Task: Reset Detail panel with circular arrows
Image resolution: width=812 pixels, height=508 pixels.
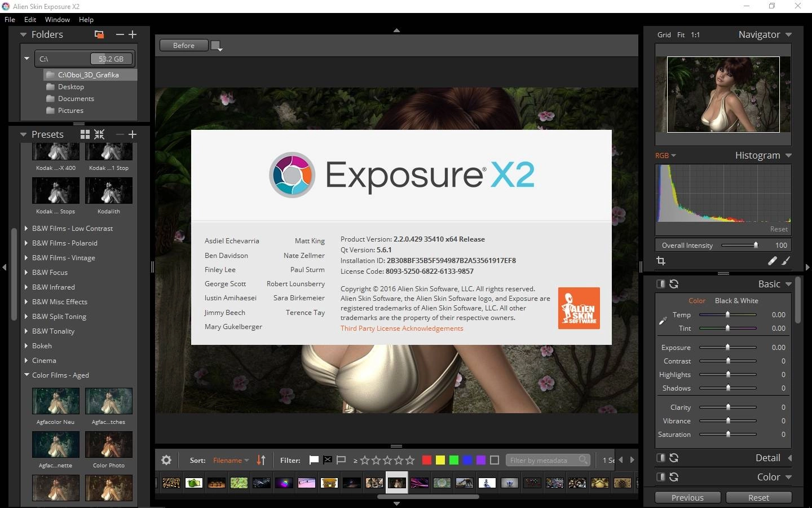Action: pyautogui.click(x=674, y=458)
